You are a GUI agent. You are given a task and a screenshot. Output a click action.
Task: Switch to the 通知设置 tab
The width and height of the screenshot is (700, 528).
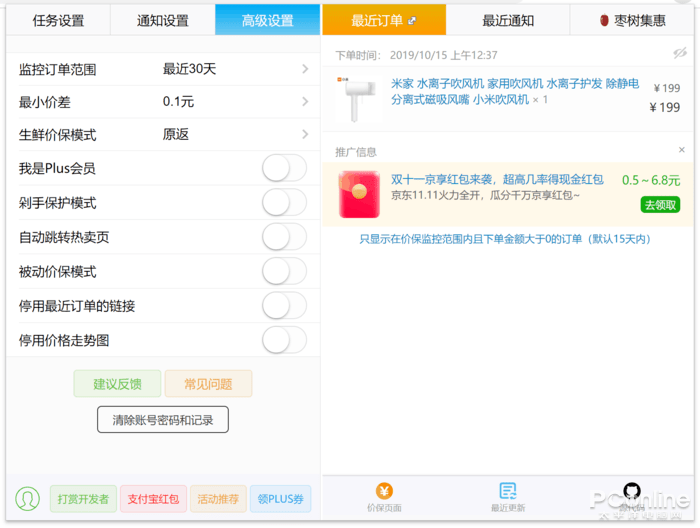(x=162, y=20)
